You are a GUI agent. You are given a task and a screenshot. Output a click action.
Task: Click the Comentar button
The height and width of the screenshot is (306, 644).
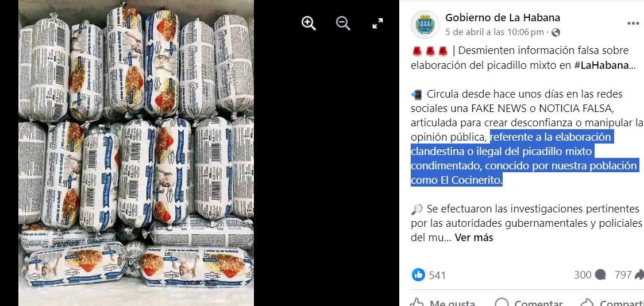tap(529, 303)
